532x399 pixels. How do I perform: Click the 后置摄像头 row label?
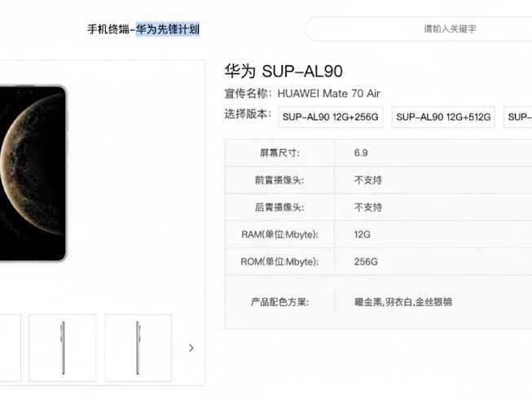pyautogui.click(x=279, y=208)
